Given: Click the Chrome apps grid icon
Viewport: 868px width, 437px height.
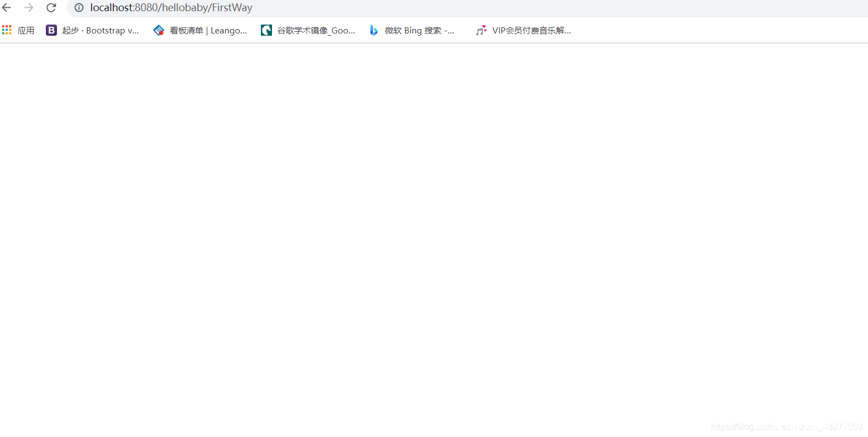Looking at the screenshot, I should (x=7, y=30).
